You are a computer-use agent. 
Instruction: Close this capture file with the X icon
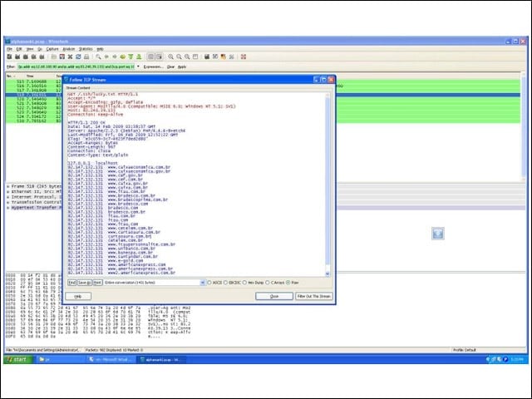[70, 57]
